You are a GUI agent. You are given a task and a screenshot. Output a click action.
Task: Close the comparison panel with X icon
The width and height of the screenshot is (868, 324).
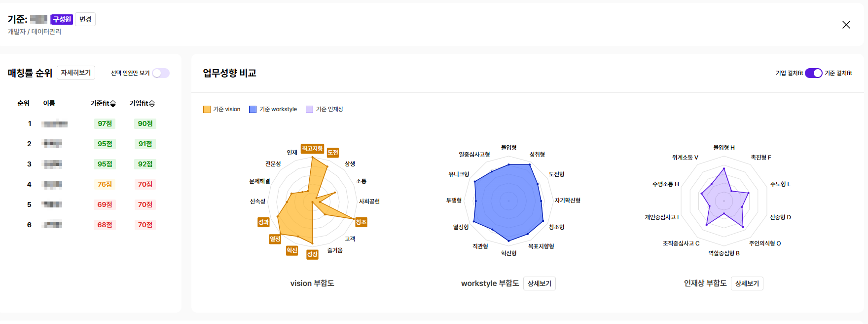(x=846, y=25)
